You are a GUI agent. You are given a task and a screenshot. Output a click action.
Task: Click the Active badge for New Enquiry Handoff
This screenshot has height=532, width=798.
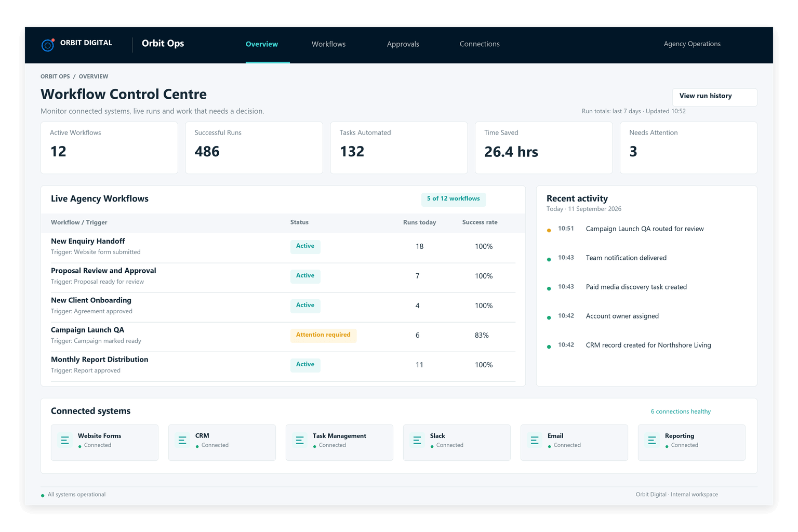point(305,246)
